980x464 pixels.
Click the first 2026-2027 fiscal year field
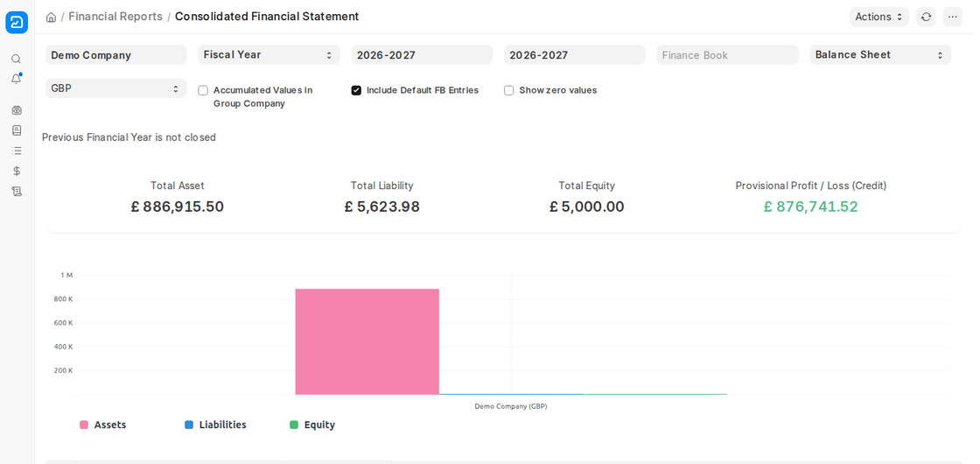pyautogui.click(x=422, y=54)
